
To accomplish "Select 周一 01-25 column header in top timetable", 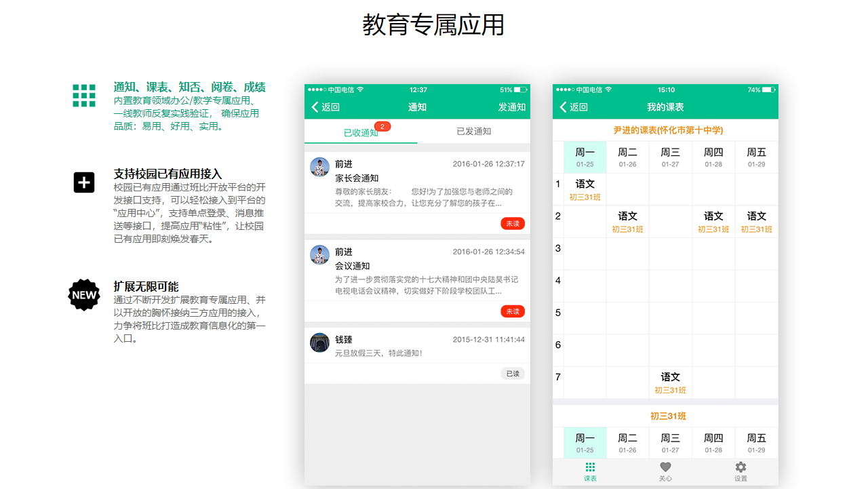I will [585, 157].
